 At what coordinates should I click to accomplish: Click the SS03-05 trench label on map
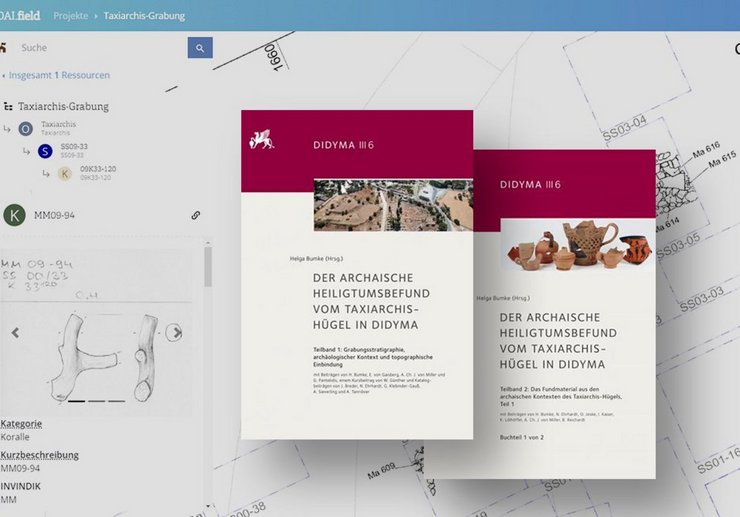(x=678, y=246)
